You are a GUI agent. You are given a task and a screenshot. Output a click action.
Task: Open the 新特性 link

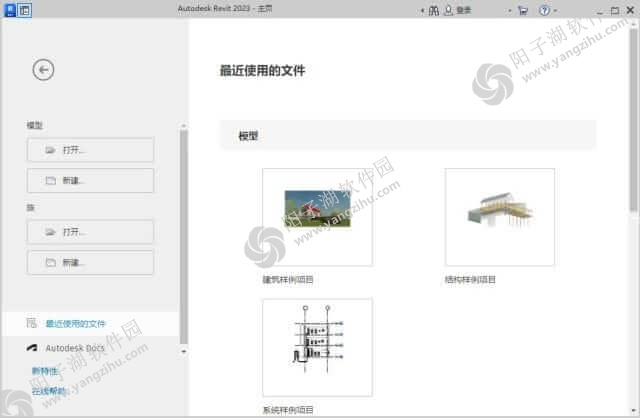click(x=45, y=371)
